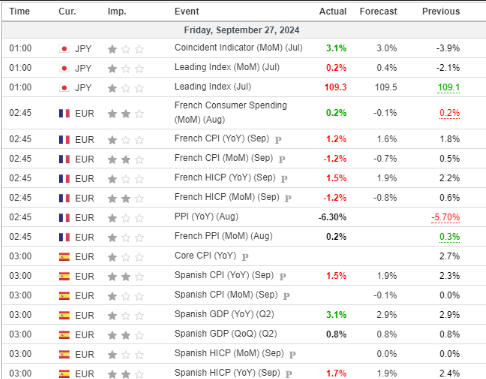Image resolution: width=486 pixels, height=379 pixels.
Task: Click the revised previous value 109.1
Action: (x=448, y=87)
